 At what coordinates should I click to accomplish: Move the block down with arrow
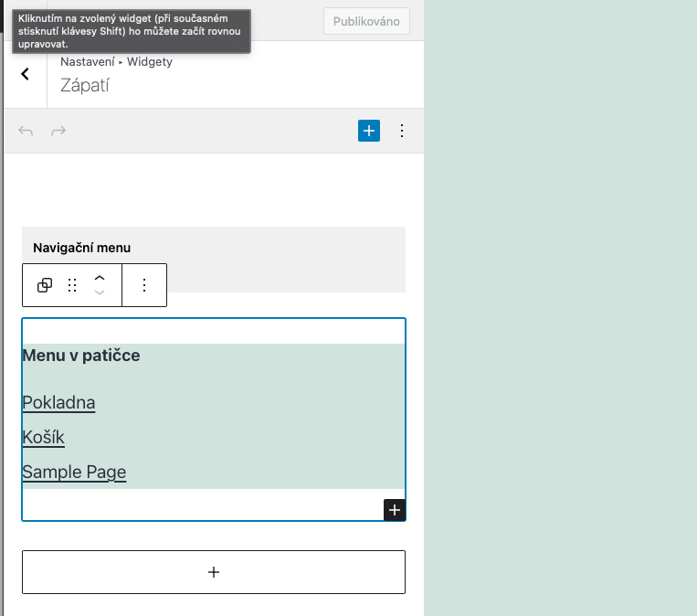click(x=100, y=292)
